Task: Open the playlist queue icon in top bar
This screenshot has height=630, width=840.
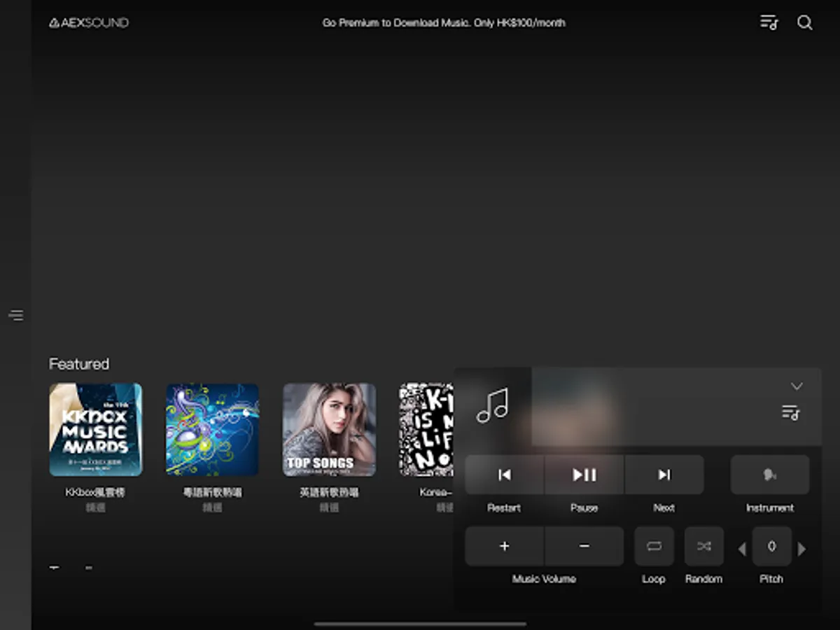Action: pyautogui.click(x=769, y=22)
